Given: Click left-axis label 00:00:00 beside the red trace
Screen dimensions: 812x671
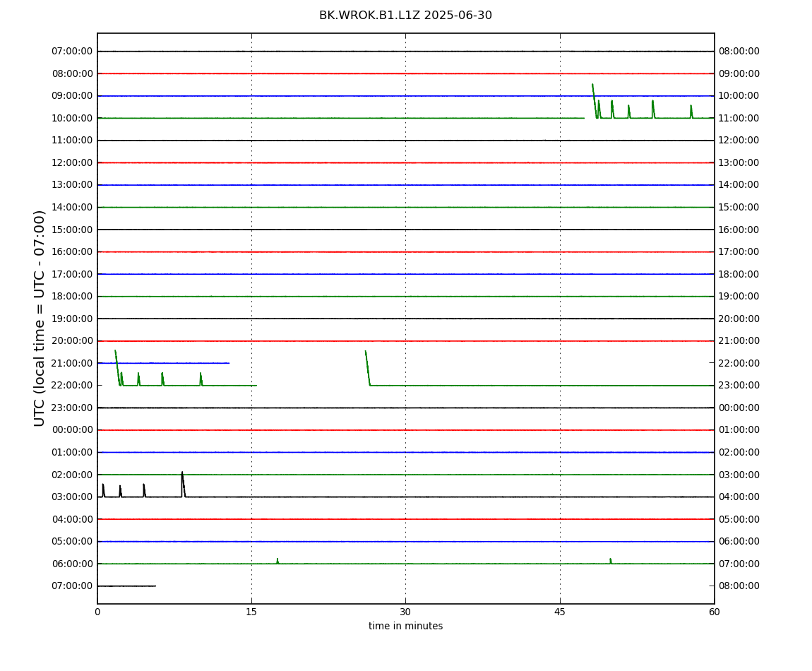Looking at the screenshot, I should point(73,430).
